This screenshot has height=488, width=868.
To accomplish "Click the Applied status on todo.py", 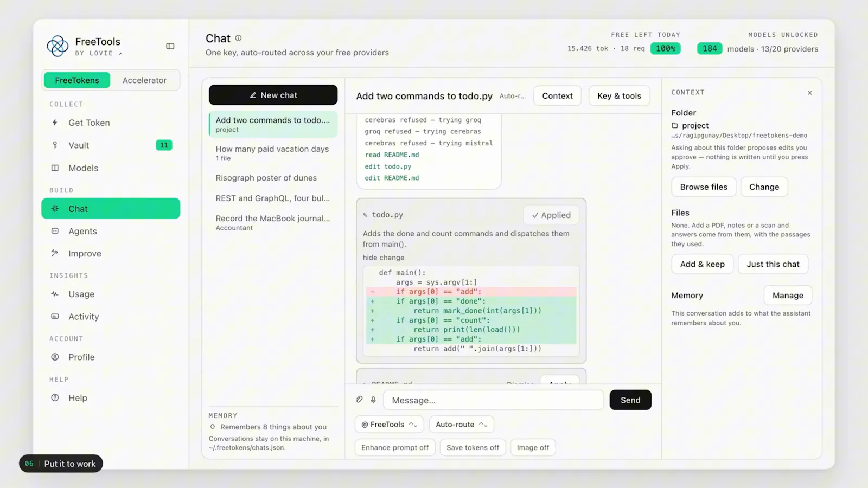I will (551, 215).
